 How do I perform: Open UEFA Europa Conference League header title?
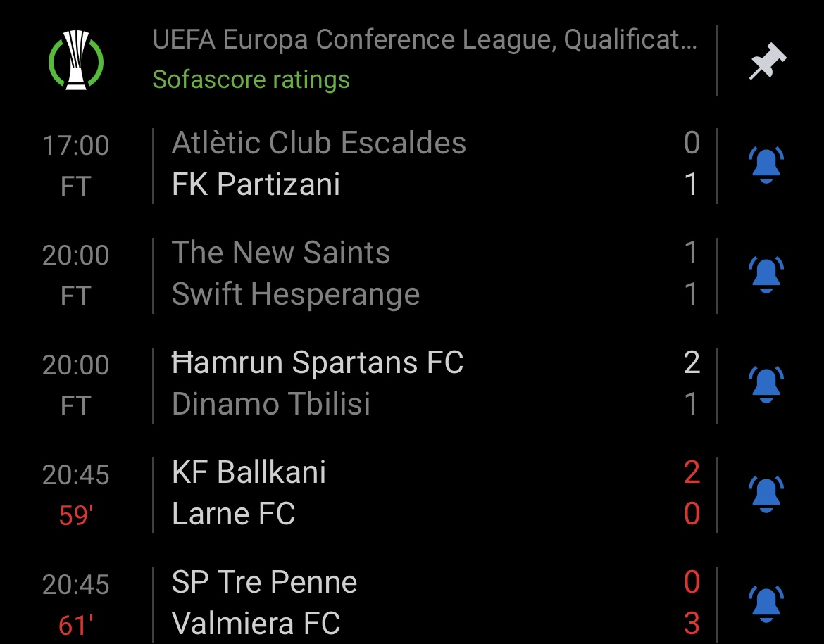click(x=425, y=39)
